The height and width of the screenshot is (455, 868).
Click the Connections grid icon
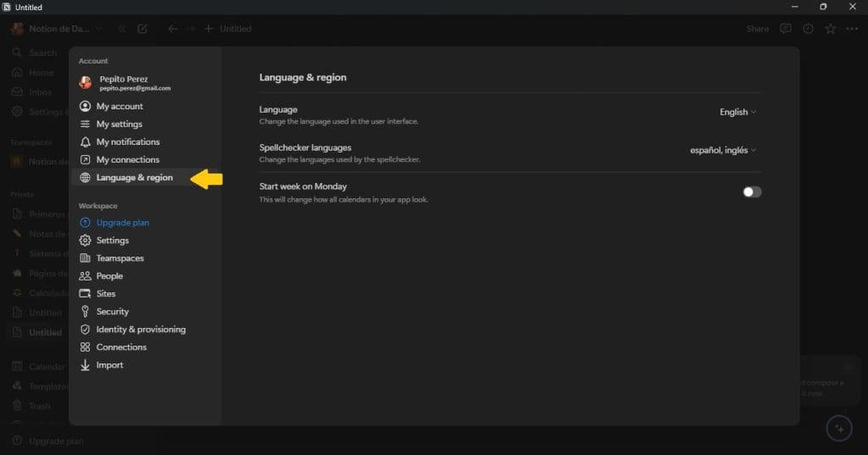click(x=85, y=347)
